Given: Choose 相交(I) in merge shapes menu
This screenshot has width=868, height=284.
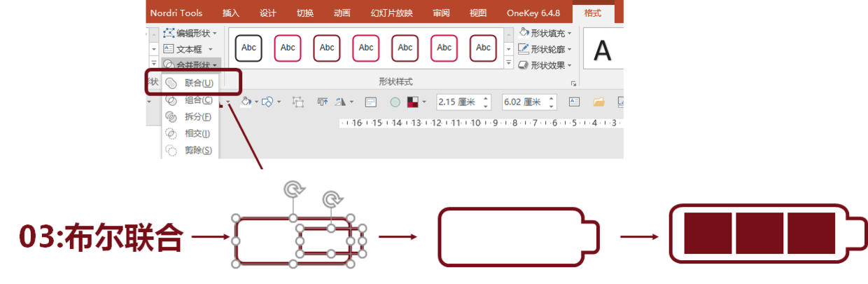Looking at the screenshot, I should point(190,133).
